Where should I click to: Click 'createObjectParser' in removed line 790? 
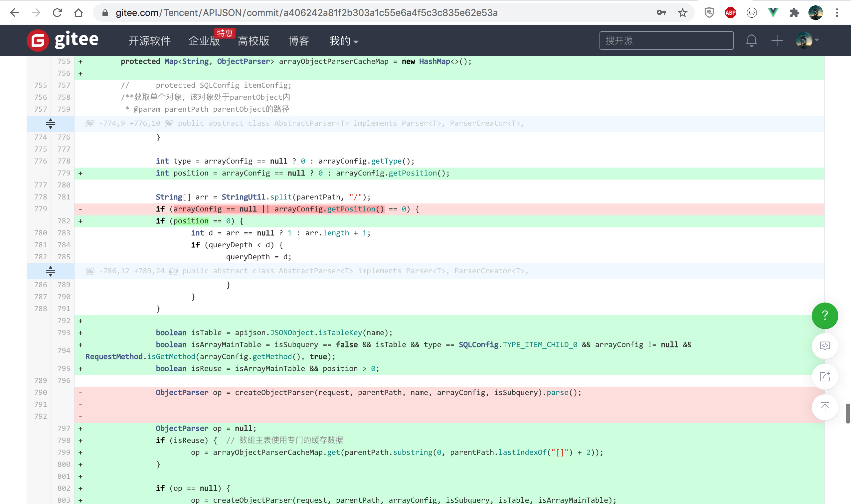tap(274, 392)
